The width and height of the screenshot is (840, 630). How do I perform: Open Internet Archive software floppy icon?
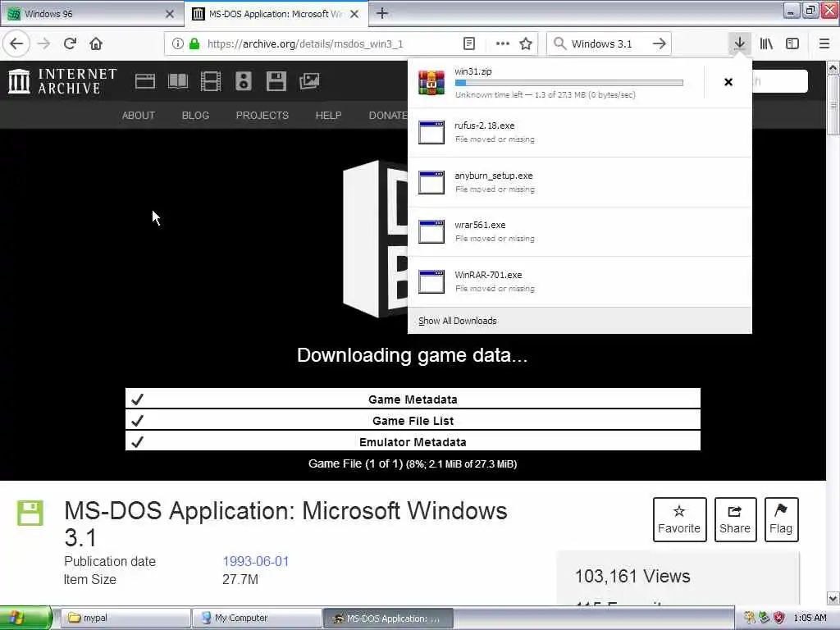point(276,81)
